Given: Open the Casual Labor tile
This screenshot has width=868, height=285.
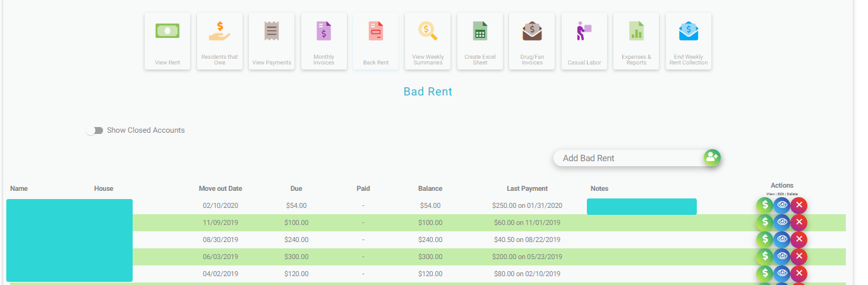Looking at the screenshot, I should 584,41.
